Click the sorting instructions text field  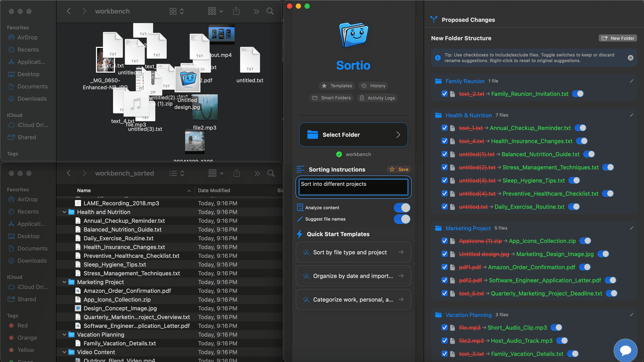tap(353, 187)
